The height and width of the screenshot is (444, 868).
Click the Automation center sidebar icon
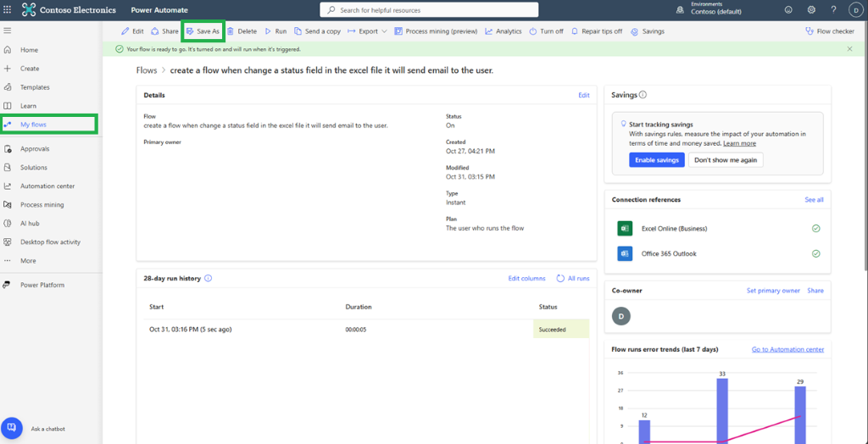[7, 186]
